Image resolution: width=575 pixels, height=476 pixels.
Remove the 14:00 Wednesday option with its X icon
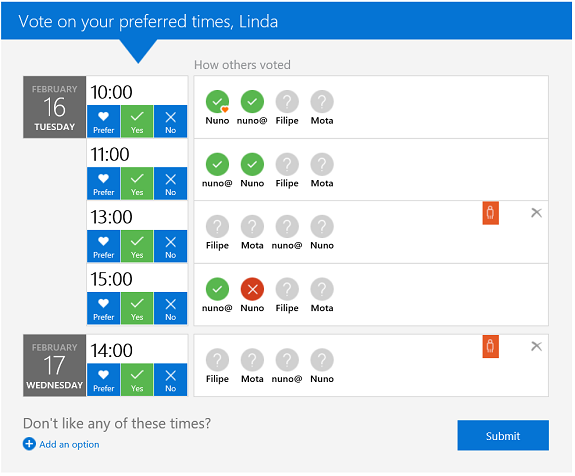[x=538, y=347]
